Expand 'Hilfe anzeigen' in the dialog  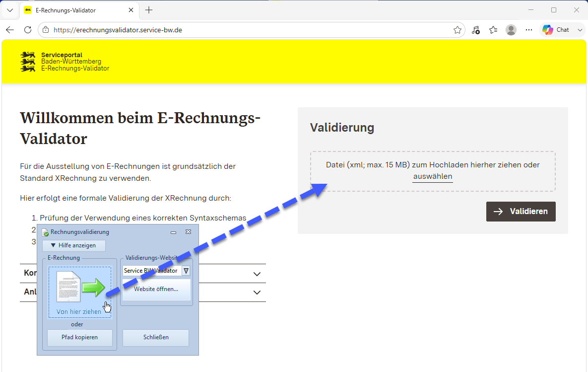coord(74,245)
